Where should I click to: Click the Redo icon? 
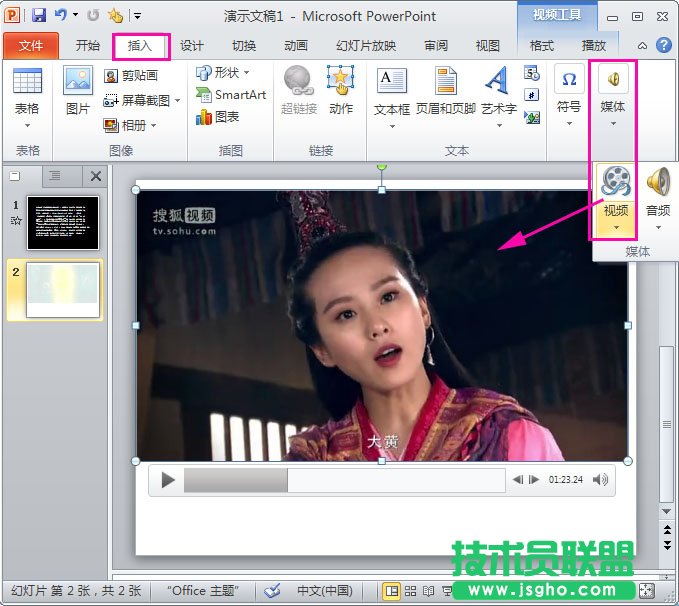click(93, 16)
